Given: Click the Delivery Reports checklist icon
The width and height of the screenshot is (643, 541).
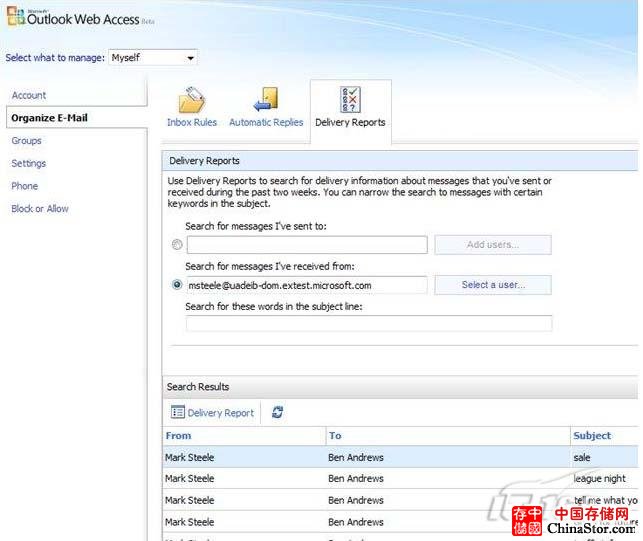Looking at the screenshot, I should [x=350, y=99].
